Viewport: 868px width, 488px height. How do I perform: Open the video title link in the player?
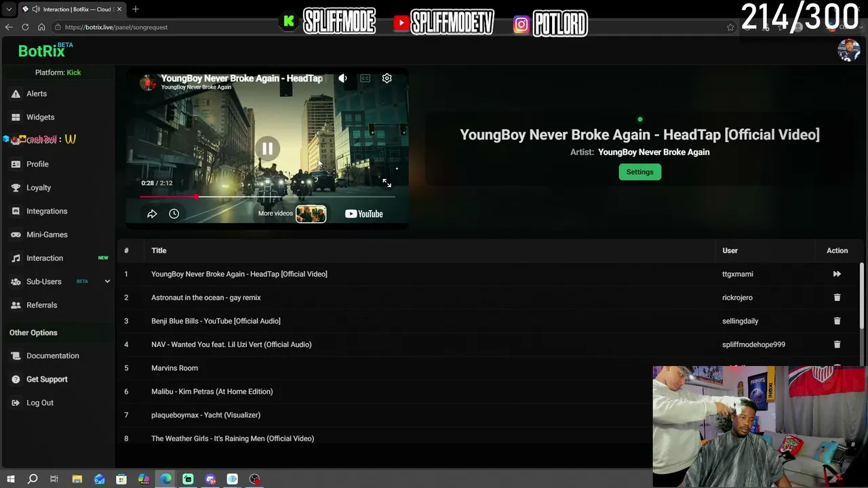pos(241,78)
